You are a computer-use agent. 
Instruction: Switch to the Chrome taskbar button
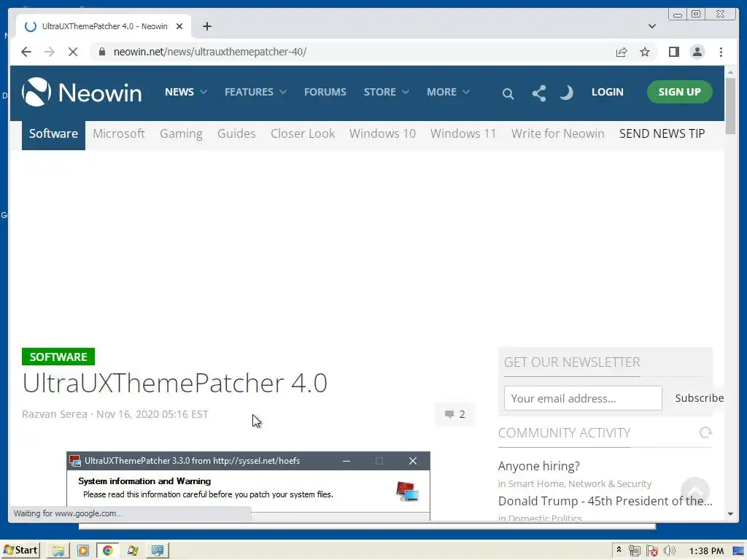[x=108, y=551]
